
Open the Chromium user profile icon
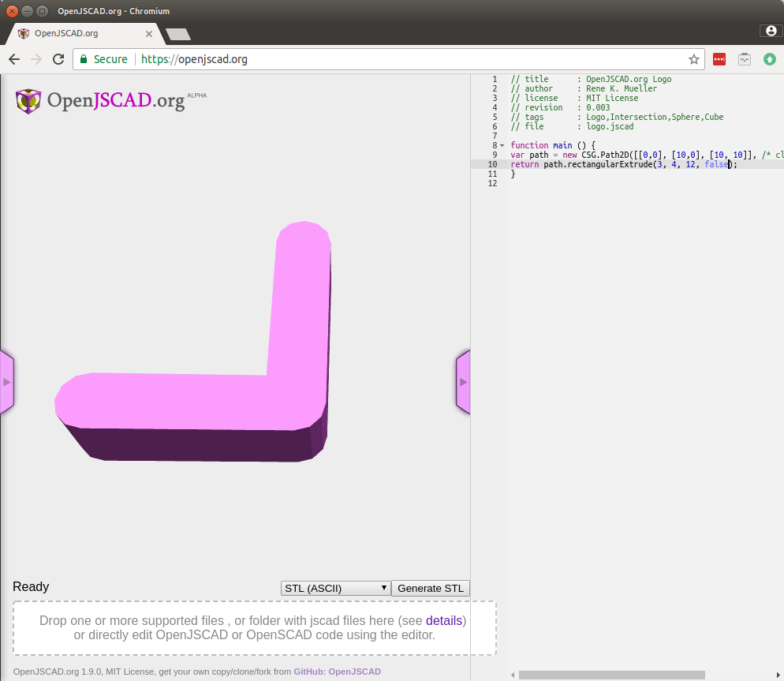coord(771,31)
